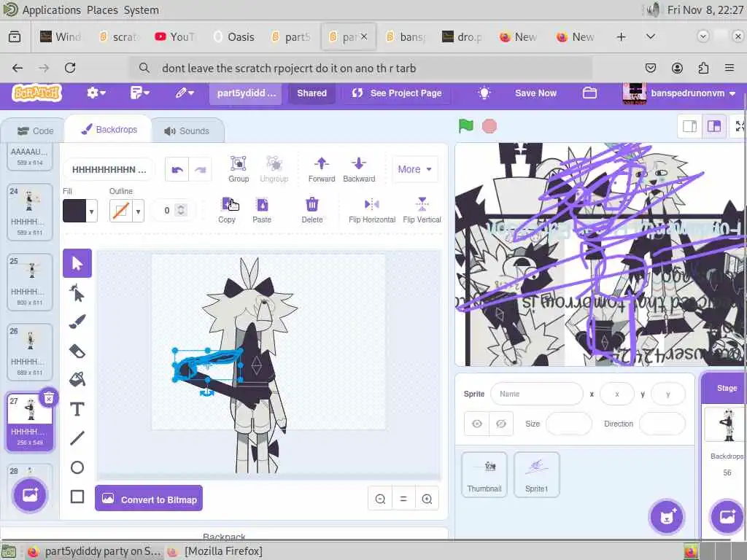Image resolution: width=747 pixels, height=560 pixels.
Task: Paste the copied shape
Action: pos(262,210)
